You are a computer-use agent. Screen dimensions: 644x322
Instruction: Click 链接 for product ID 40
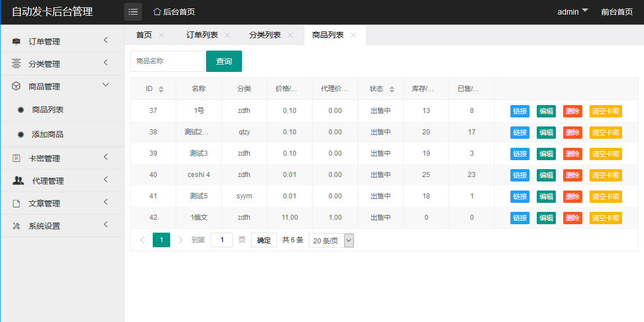click(x=520, y=175)
